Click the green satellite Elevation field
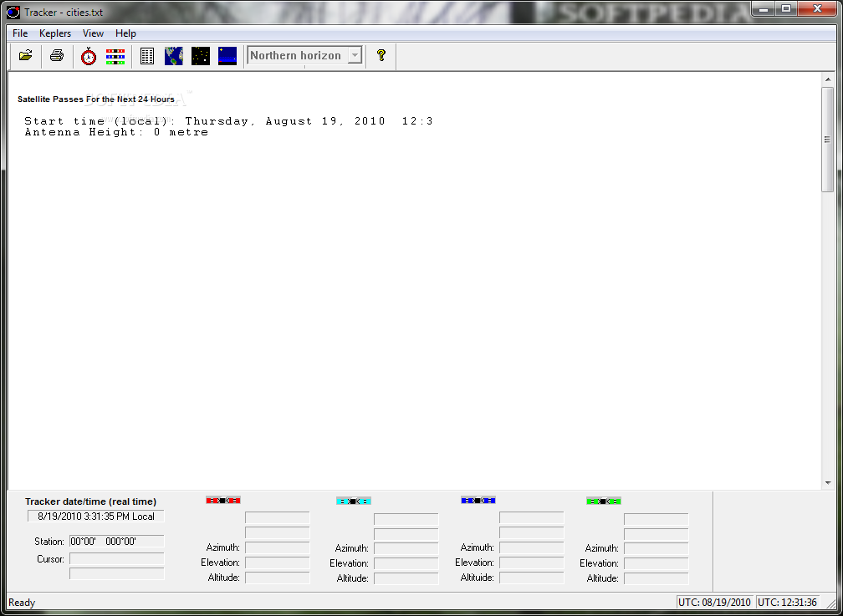The height and width of the screenshot is (616, 843). tap(657, 563)
